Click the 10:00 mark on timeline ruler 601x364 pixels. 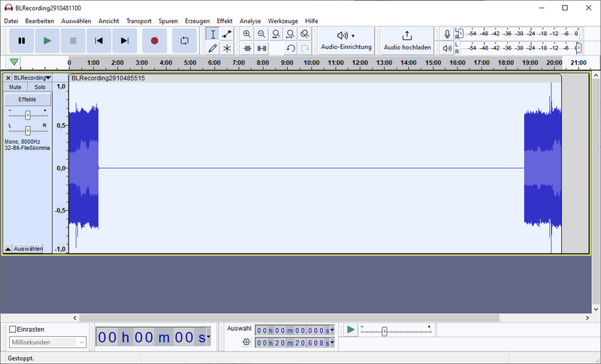tap(311, 62)
